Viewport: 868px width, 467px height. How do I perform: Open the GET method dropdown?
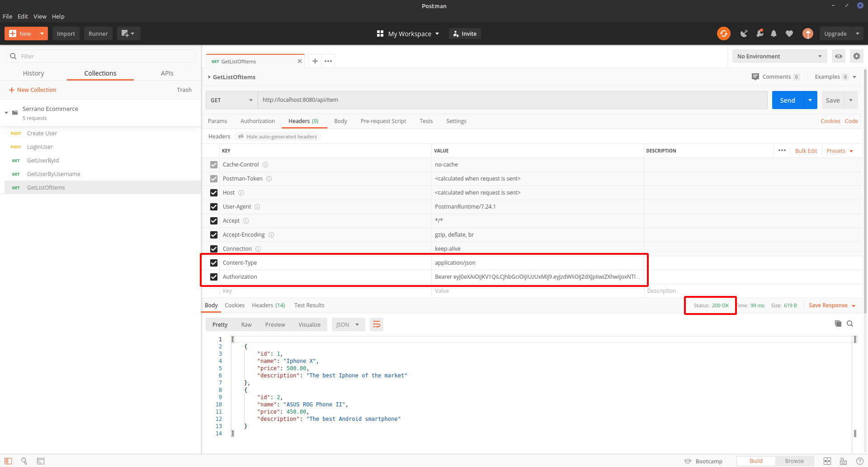[x=231, y=100]
